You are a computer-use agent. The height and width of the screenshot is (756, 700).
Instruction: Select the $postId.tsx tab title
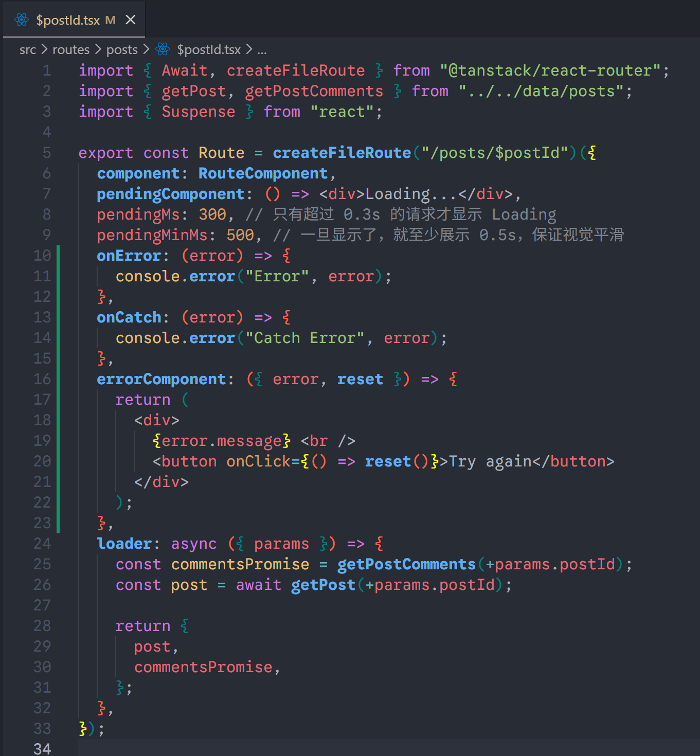click(68, 20)
